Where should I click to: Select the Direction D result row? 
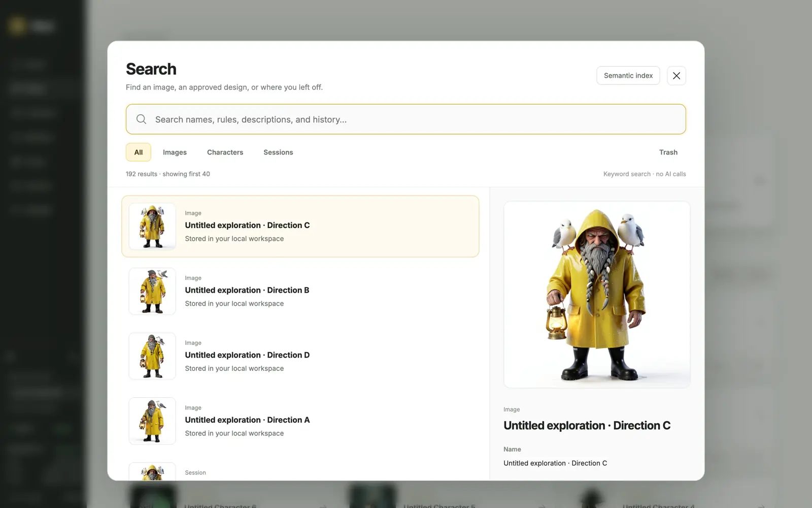click(x=300, y=356)
